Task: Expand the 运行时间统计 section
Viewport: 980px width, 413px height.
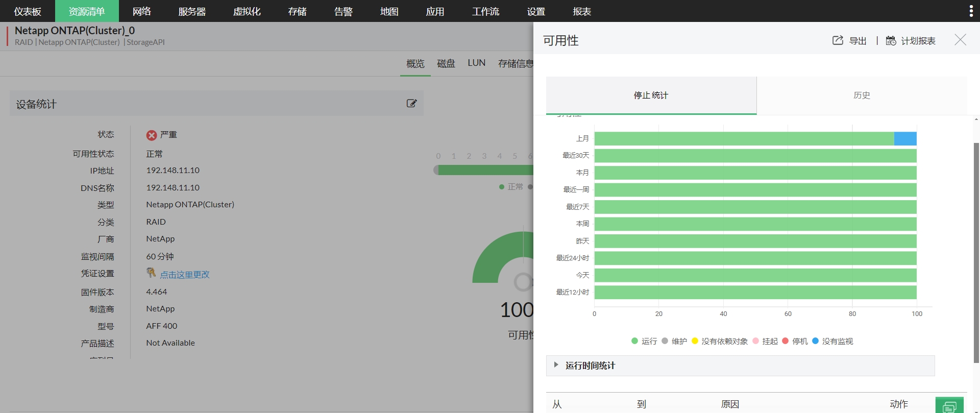Action: pos(740,366)
